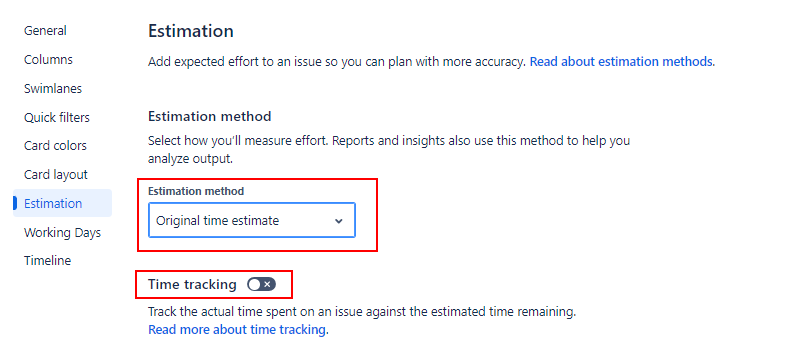Open Card layout settings
This screenshot has height=364, width=791.
55,175
